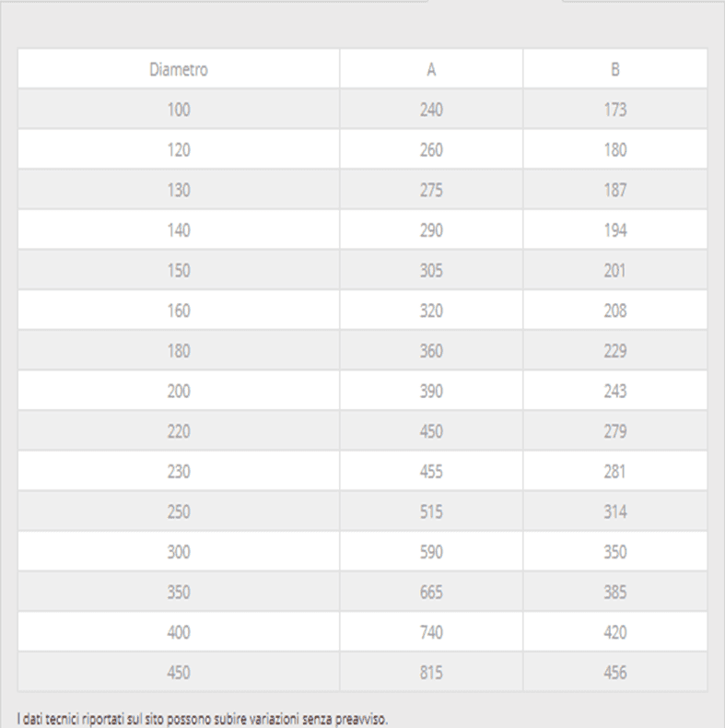
Task: Select the A value 260 cell
Action: (431, 149)
